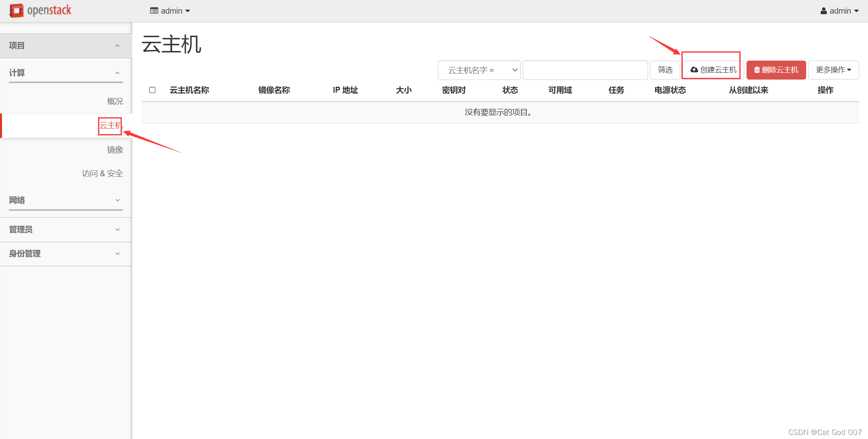Click the OpenStack logo
Image resolution: width=868 pixels, height=439 pixels.
[40, 10]
